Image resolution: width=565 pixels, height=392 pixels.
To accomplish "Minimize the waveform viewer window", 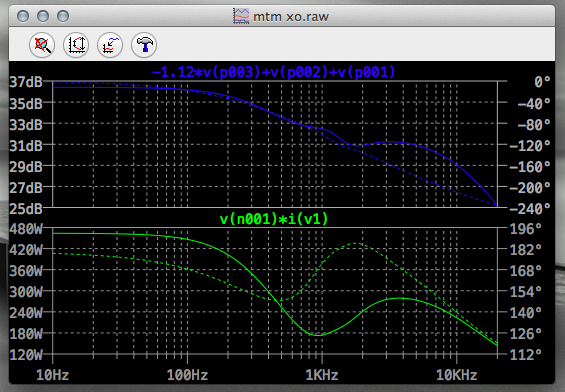I will (43, 16).
